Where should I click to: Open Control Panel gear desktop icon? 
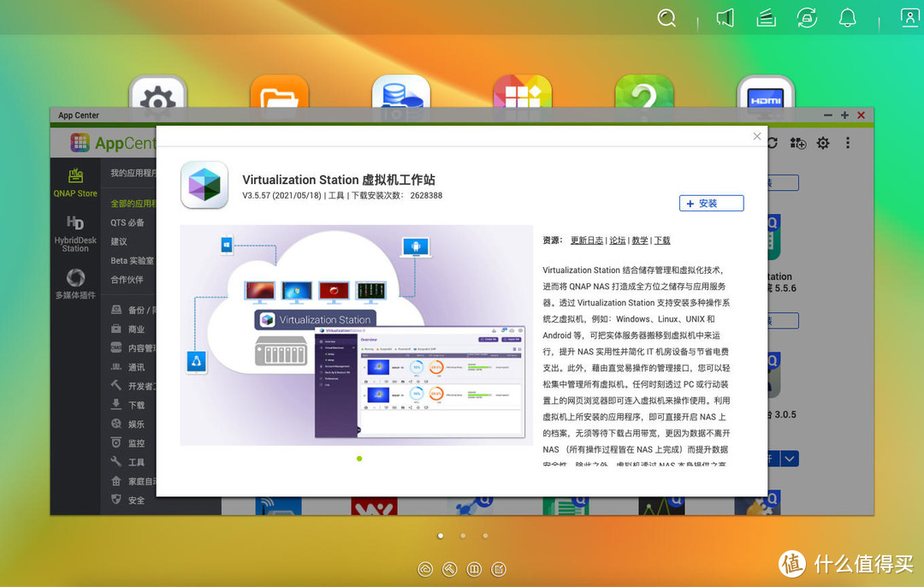tap(158, 92)
